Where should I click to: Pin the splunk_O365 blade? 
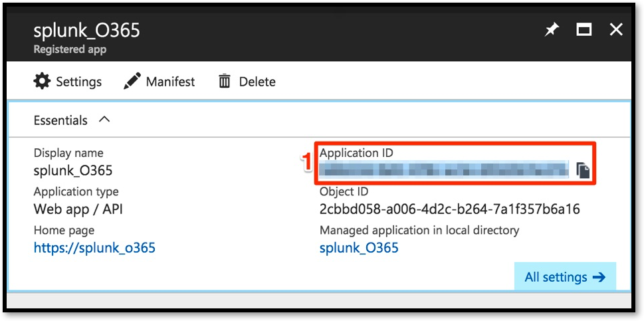(x=552, y=30)
